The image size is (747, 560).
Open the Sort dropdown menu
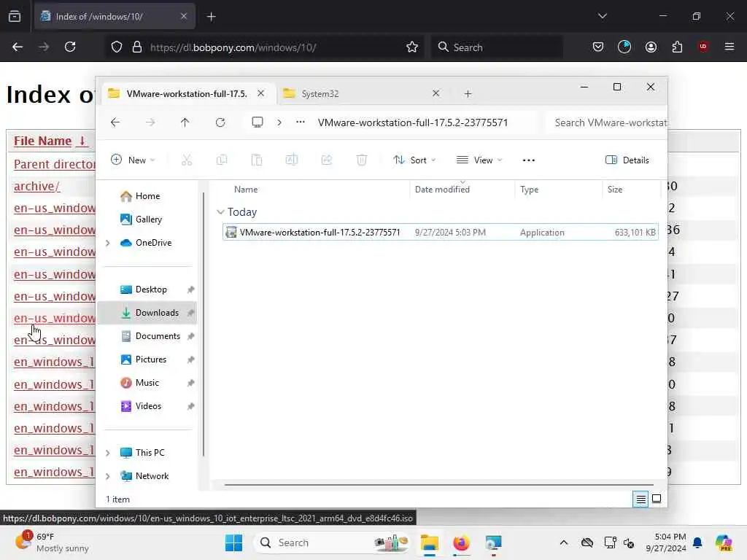click(414, 160)
